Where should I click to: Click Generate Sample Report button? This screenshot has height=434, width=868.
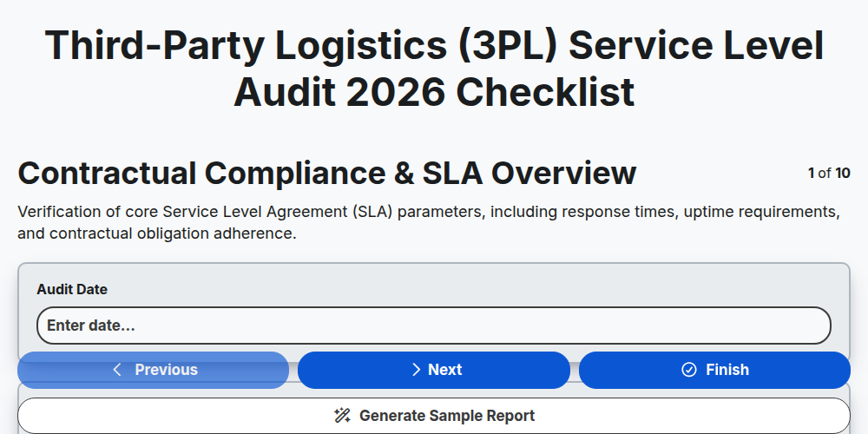coord(433,416)
